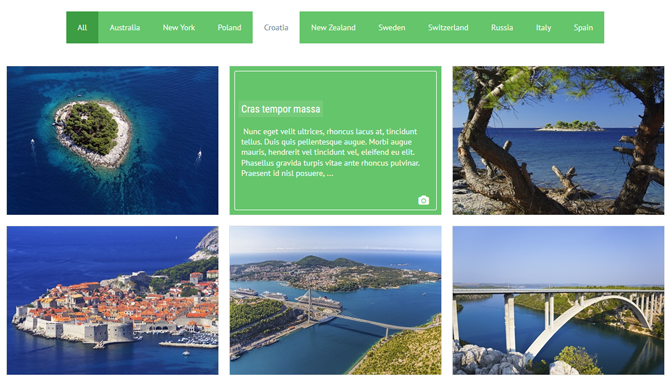The image size is (670, 381).
Task: Filter gallery by Sweden
Action: tap(392, 27)
